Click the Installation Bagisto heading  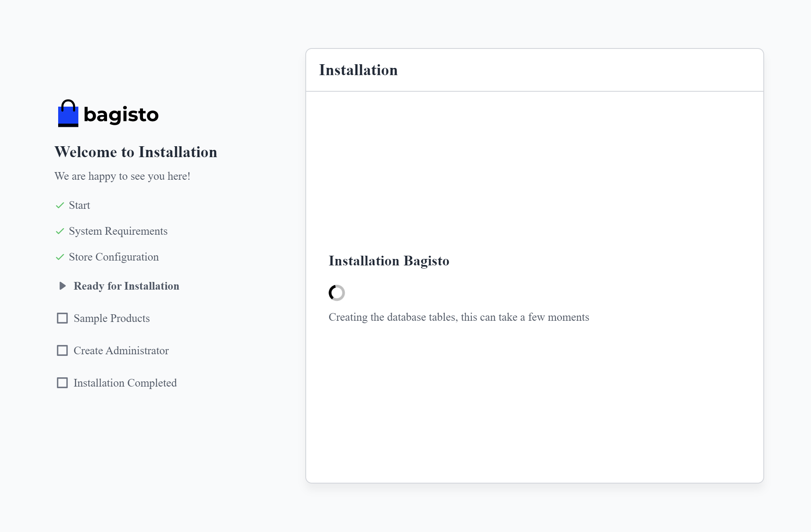pos(389,261)
